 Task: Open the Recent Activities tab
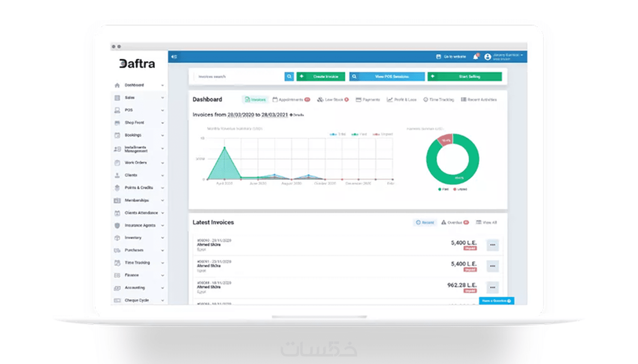[x=479, y=99]
